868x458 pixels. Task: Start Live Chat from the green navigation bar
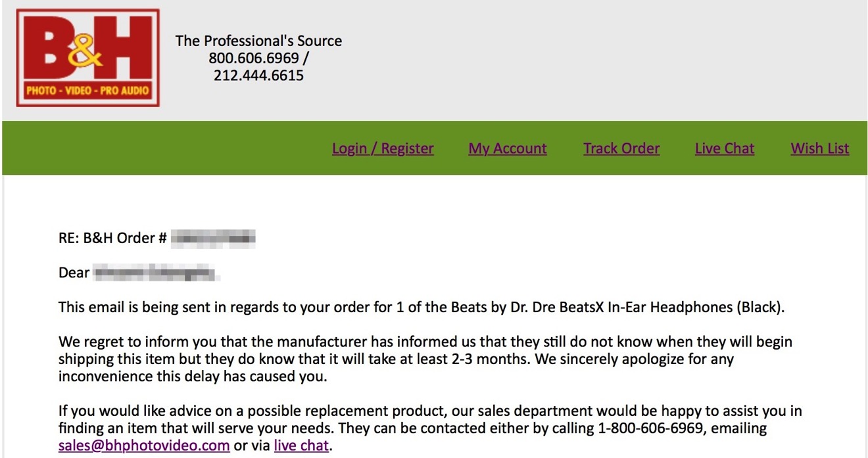click(725, 149)
